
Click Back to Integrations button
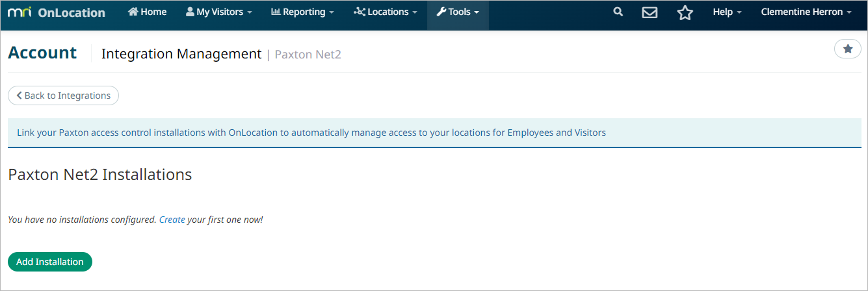63,95
